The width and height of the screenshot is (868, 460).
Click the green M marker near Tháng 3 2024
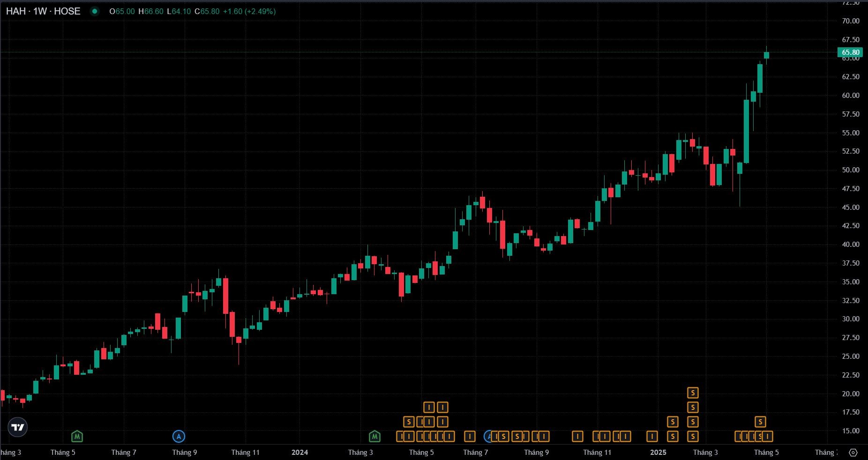tap(374, 437)
